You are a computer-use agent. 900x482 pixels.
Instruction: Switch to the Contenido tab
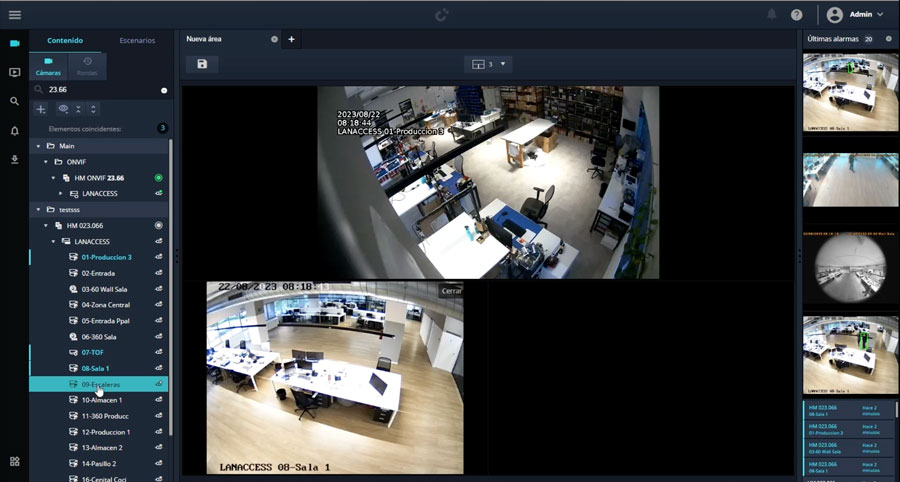click(x=65, y=41)
